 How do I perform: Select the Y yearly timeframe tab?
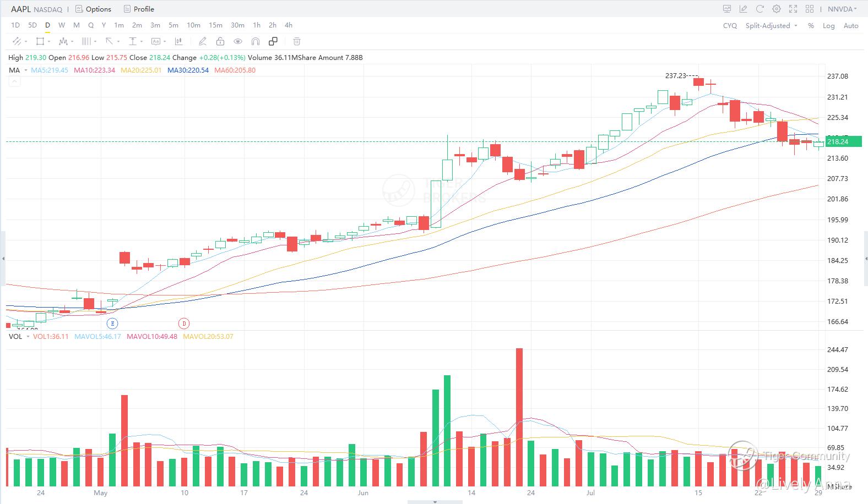(x=104, y=25)
